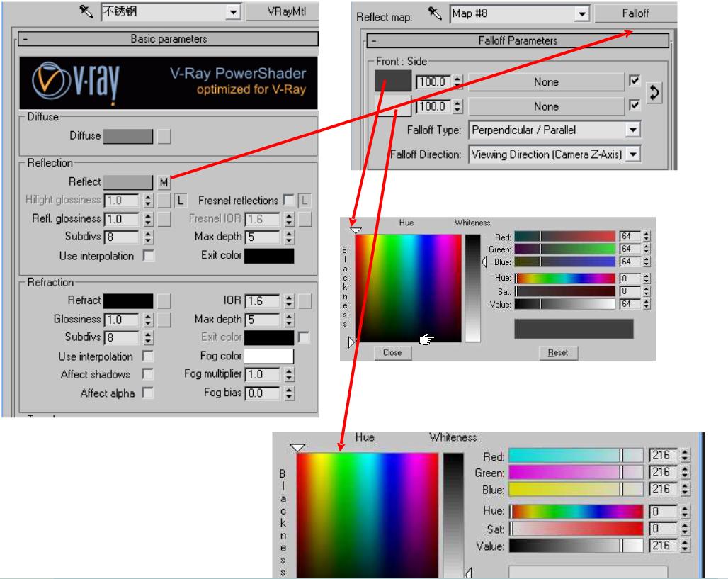Click the Fog multiplier value field

click(263, 374)
